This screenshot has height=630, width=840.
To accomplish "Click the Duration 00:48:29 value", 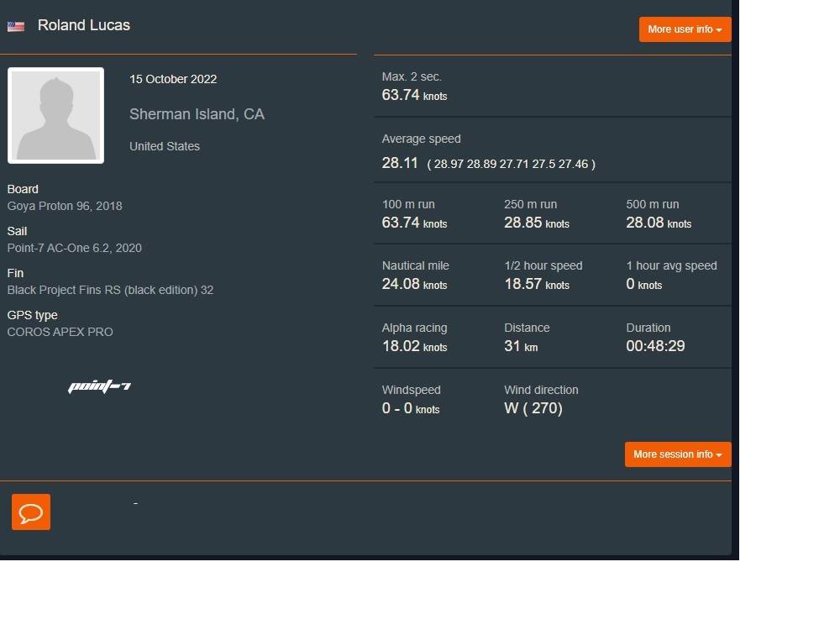I will click(655, 346).
